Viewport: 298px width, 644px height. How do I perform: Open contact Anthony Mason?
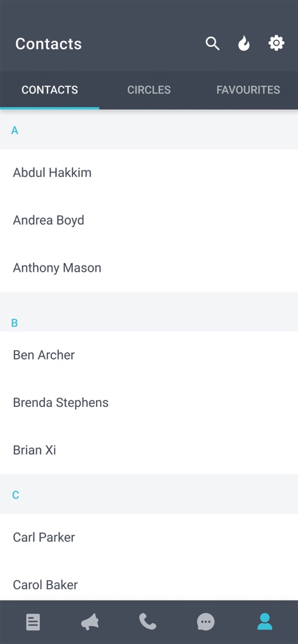(149, 268)
